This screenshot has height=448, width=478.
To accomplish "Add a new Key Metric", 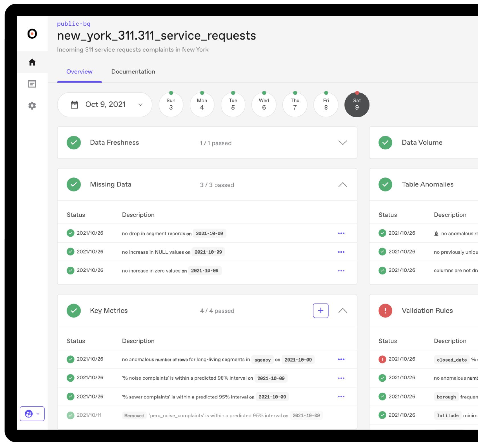I will tap(321, 310).
